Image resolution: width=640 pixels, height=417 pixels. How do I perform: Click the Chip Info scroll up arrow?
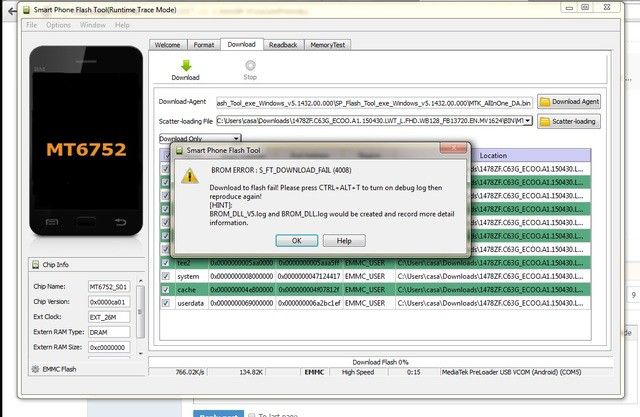click(x=140, y=281)
